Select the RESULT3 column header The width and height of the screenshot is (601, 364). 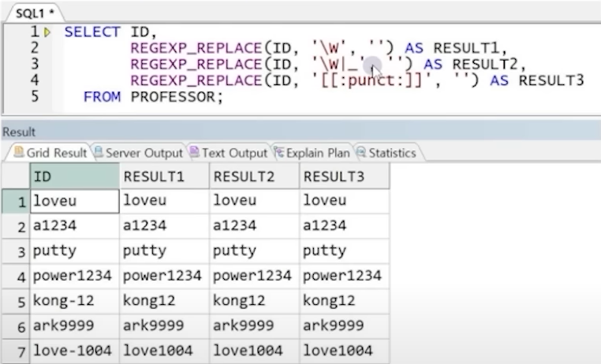click(345, 176)
